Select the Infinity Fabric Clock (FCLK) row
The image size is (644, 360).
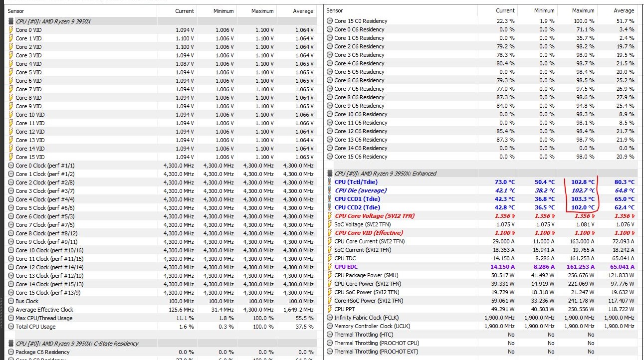[367, 318]
